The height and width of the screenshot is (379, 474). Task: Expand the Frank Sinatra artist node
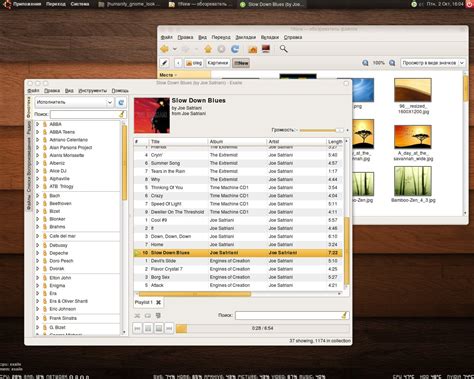(38, 318)
